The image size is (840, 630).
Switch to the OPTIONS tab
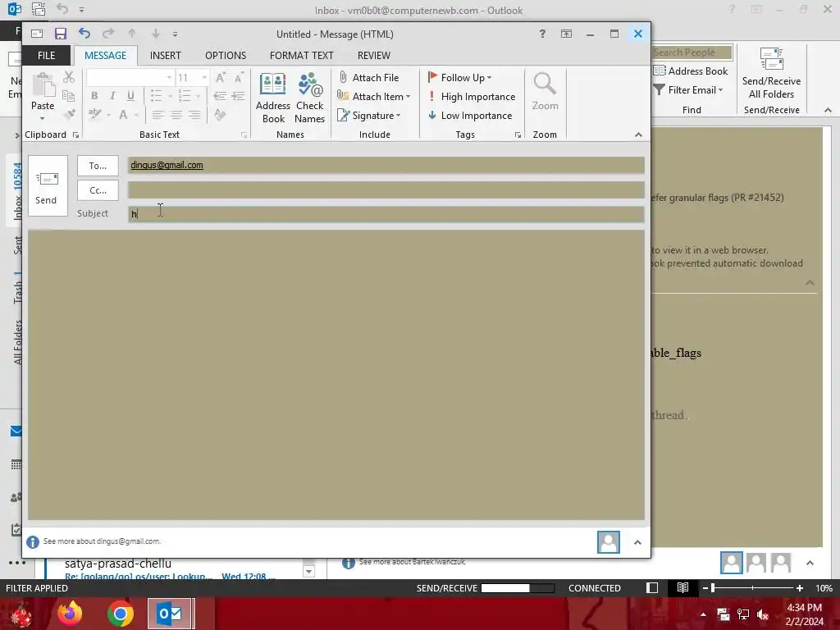click(x=226, y=55)
